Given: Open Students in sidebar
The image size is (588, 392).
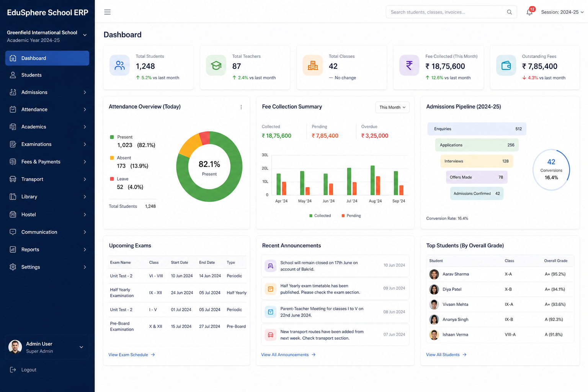Looking at the screenshot, I should (x=47, y=75).
